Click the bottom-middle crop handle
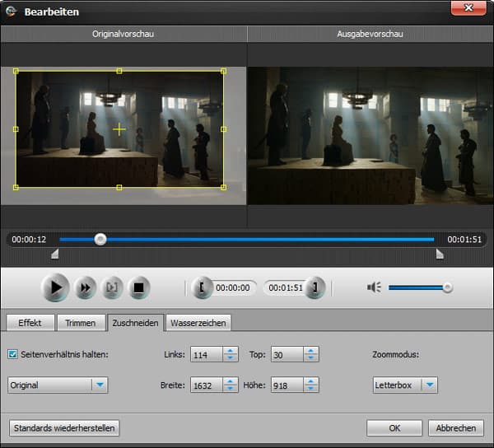Screen dimensions: 494x448 [x=119, y=188]
